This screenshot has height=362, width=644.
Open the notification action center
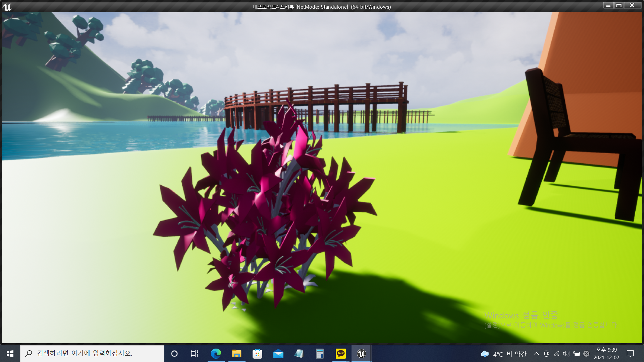coord(630,354)
